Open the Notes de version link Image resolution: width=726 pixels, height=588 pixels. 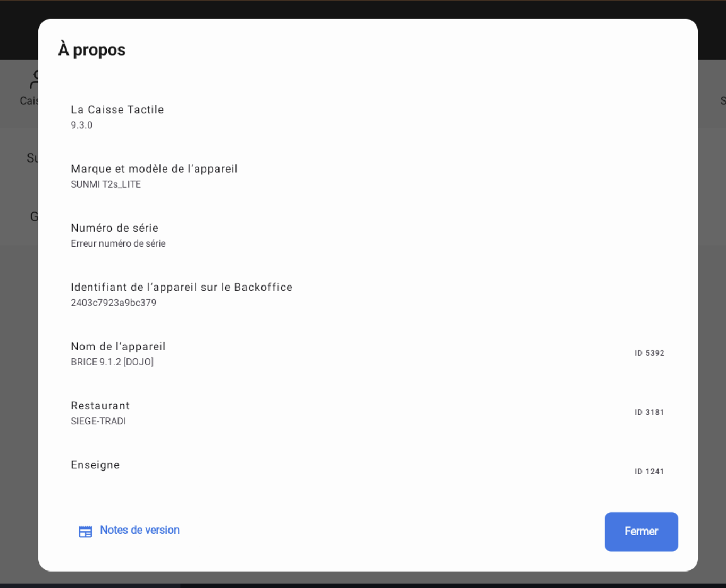(139, 530)
